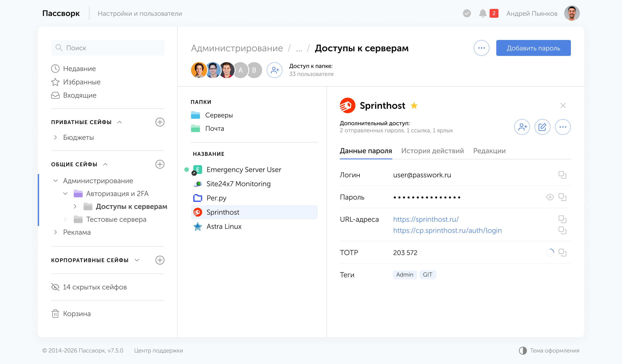Switch to the История действий tab
The image size is (622, 364).
point(433,151)
